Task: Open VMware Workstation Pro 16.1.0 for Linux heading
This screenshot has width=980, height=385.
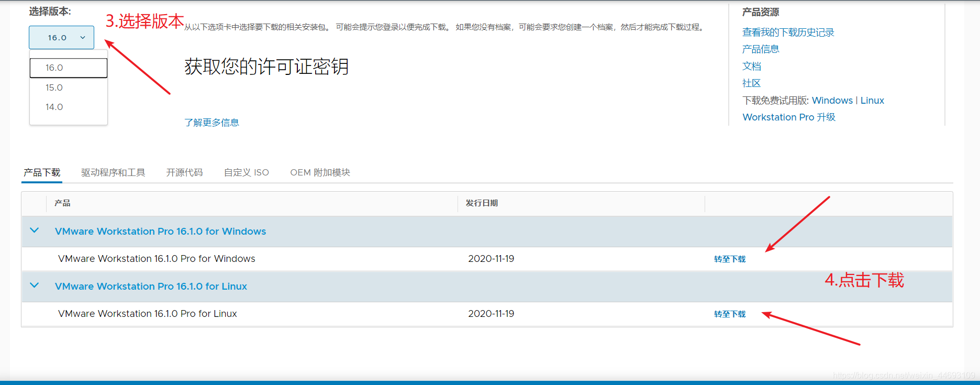Action: [x=151, y=287]
